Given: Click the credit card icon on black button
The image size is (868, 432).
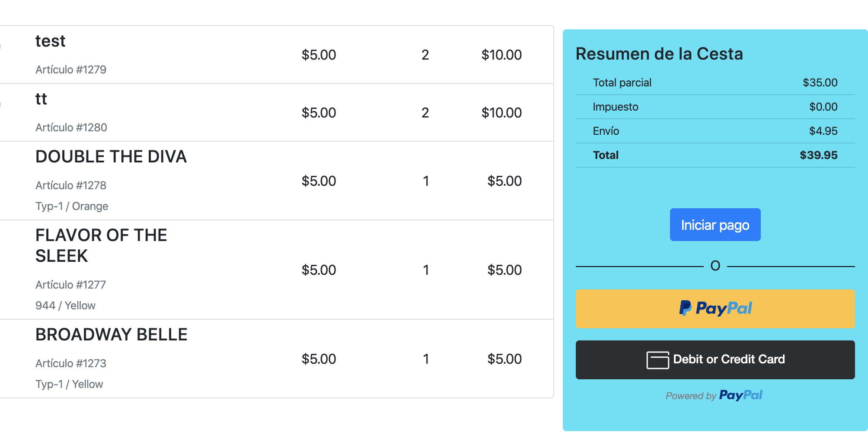Looking at the screenshot, I should (x=657, y=360).
